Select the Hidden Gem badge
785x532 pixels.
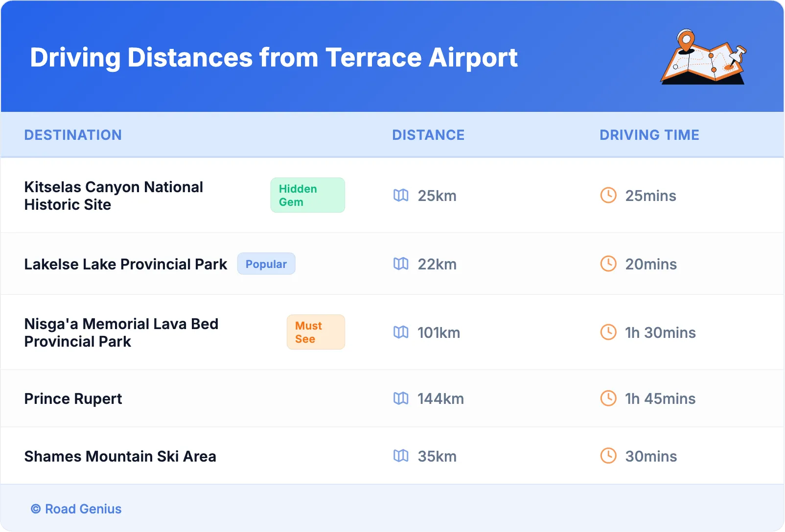(x=308, y=195)
